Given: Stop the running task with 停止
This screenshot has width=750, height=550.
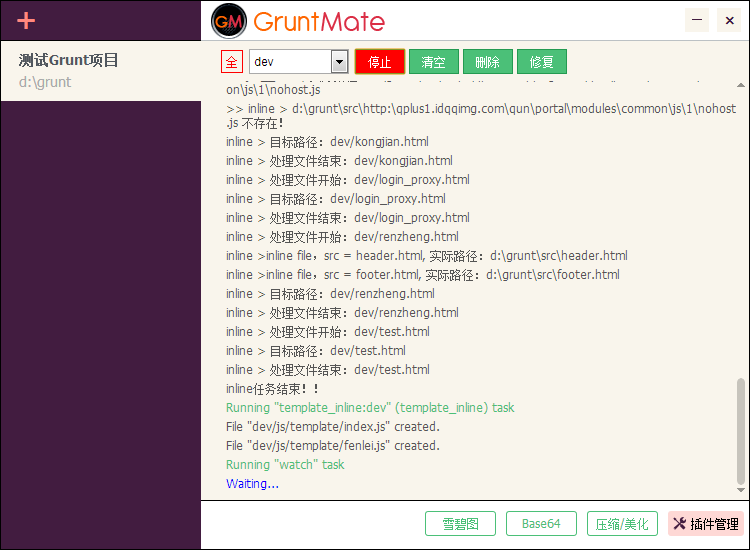Looking at the screenshot, I should [380, 62].
